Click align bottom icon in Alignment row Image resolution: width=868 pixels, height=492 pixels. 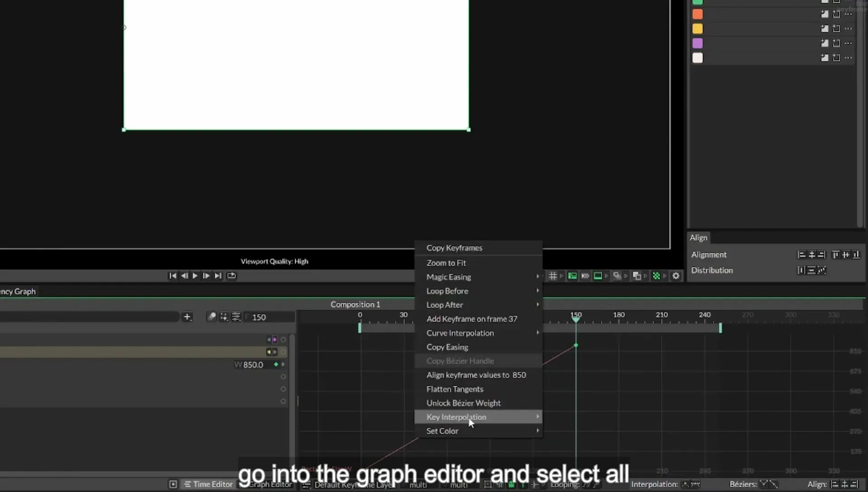point(856,255)
